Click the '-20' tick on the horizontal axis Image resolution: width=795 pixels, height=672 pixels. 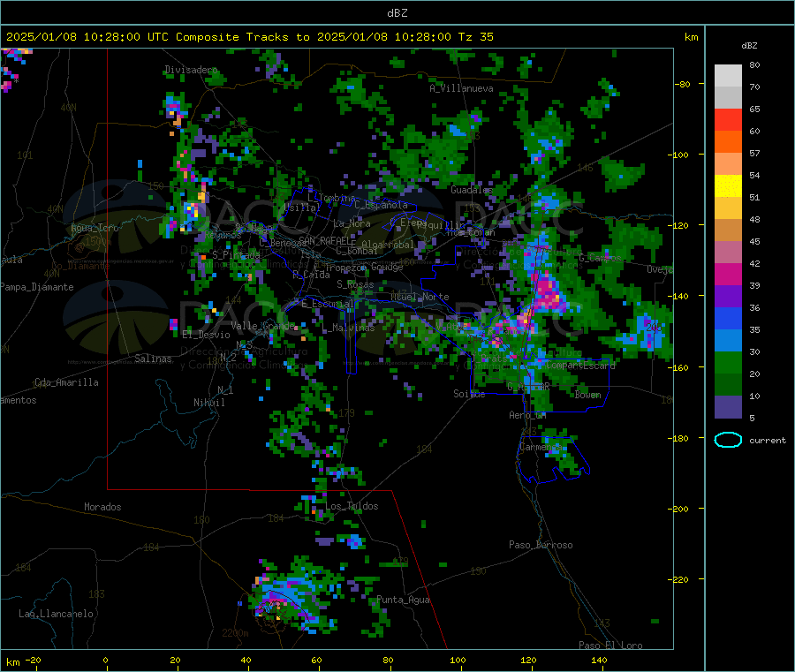click(33, 660)
